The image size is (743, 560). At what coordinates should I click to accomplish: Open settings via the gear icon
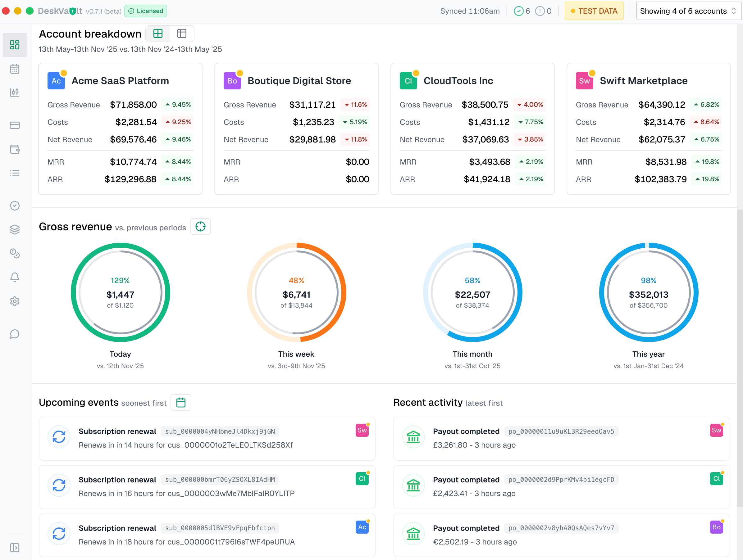15,301
